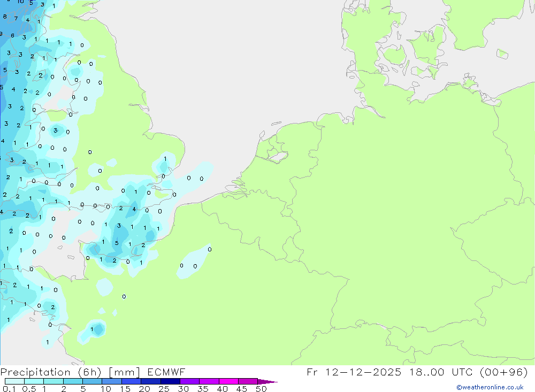Click the legend label '35'
The image size is (535, 392).
pos(203,389)
